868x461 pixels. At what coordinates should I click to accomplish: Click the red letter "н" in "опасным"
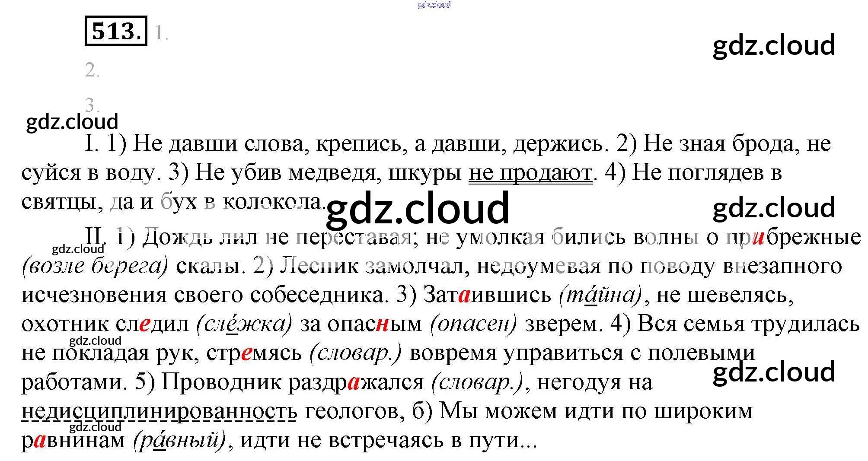(x=382, y=325)
